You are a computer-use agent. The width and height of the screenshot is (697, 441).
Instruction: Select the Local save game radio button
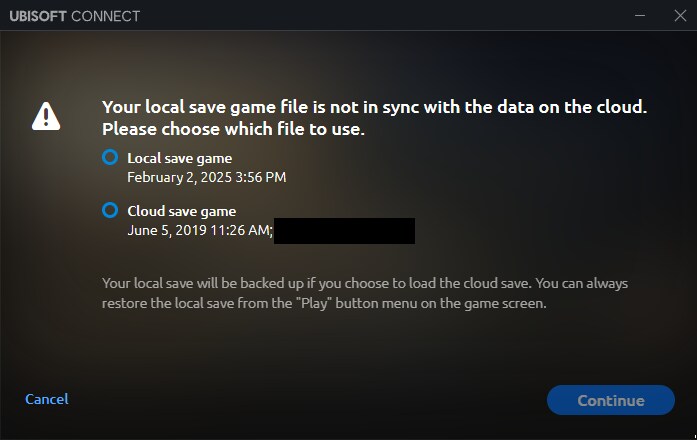[x=110, y=157]
